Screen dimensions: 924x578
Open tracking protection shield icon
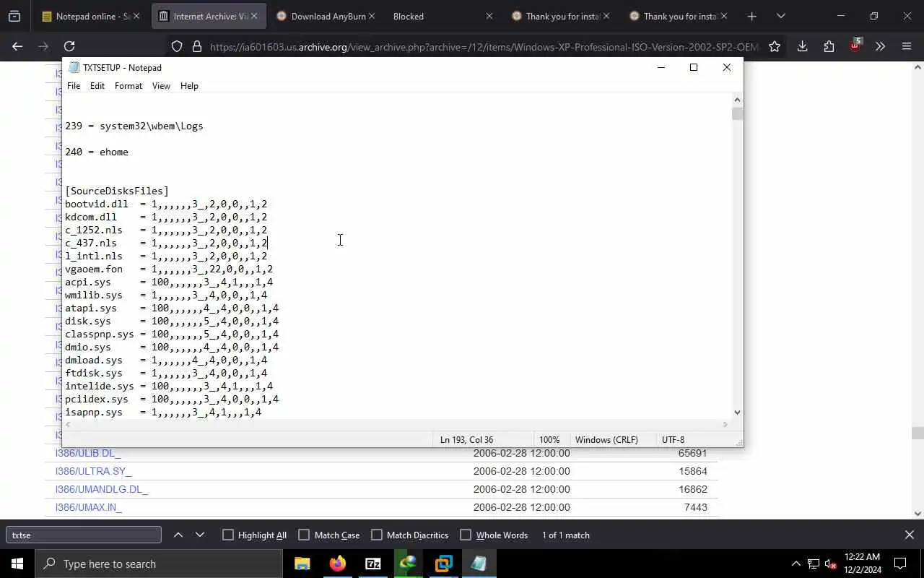[177, 46]
